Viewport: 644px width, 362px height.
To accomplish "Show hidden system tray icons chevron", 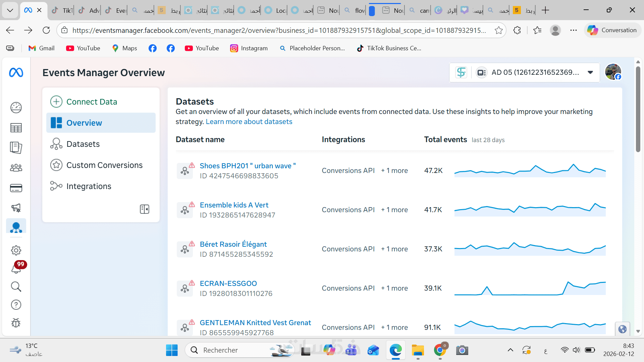I will (510, 350).
